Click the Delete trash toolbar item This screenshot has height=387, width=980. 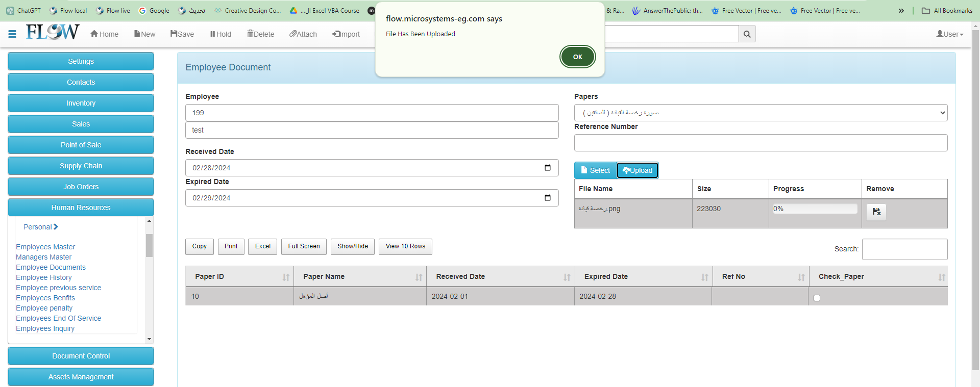pos(261,34)
